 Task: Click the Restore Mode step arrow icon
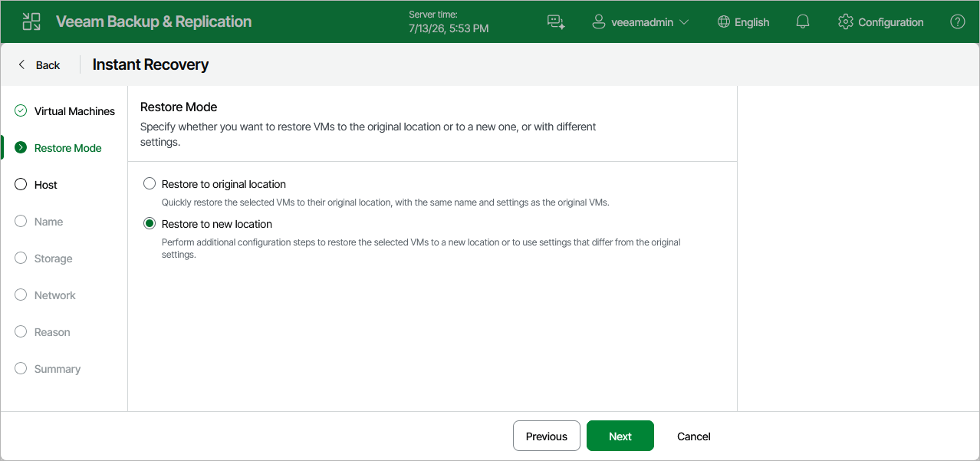pos(21,148)
